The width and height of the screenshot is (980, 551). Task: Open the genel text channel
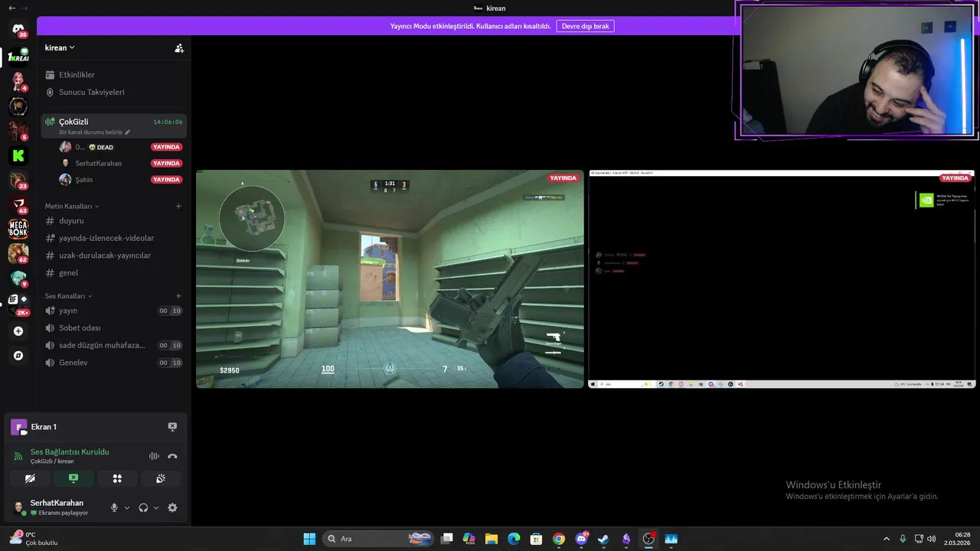pos(113,272)
